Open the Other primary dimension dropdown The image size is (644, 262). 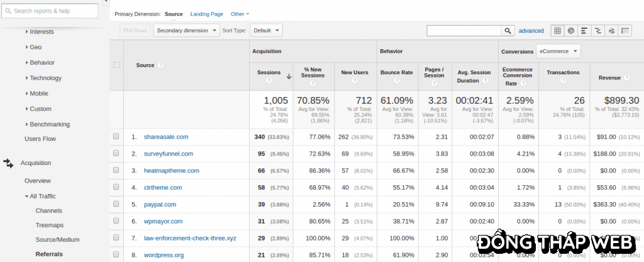(x=240, y=14)
